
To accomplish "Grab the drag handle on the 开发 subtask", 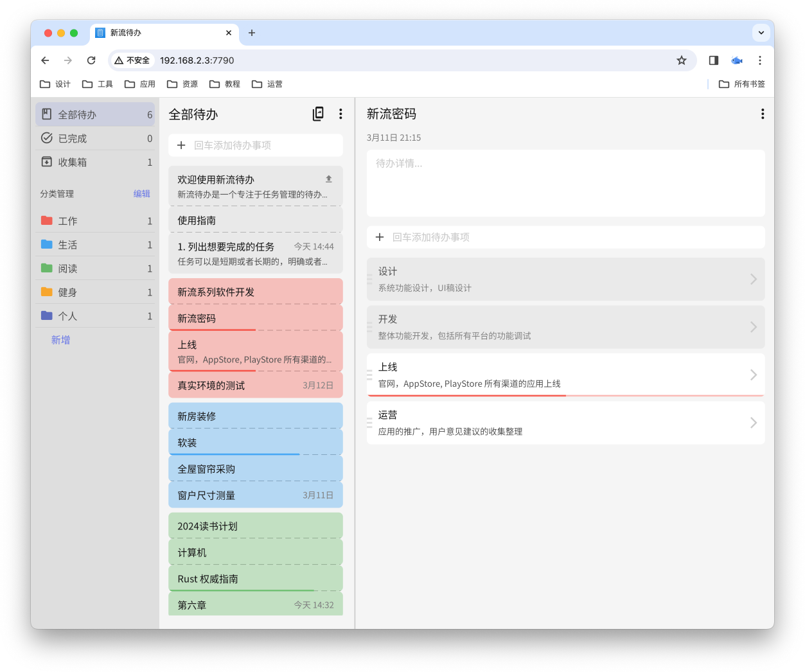I will point(369,327).
